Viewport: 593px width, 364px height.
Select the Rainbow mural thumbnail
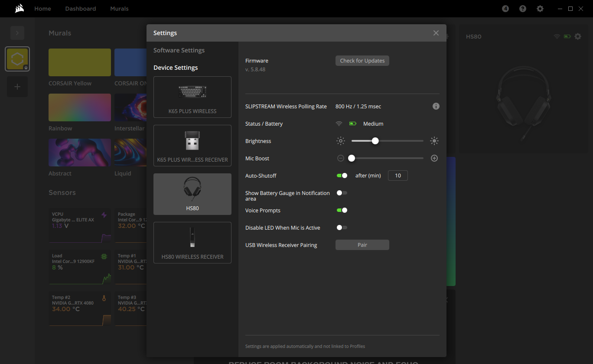[x=80, y=107]
